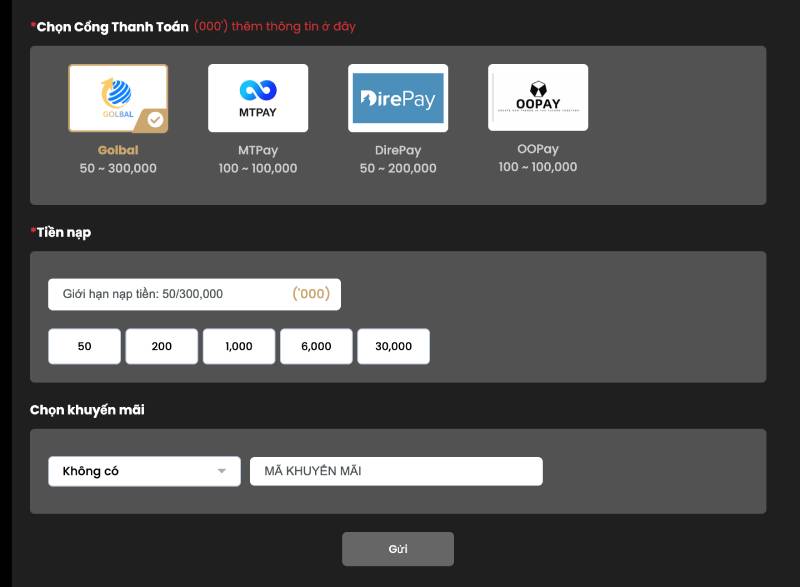Image resolution: width=800 pixels, height=587 pixels.
Task: Select the 200 quick amount button
Action: [x=162, y=346]
